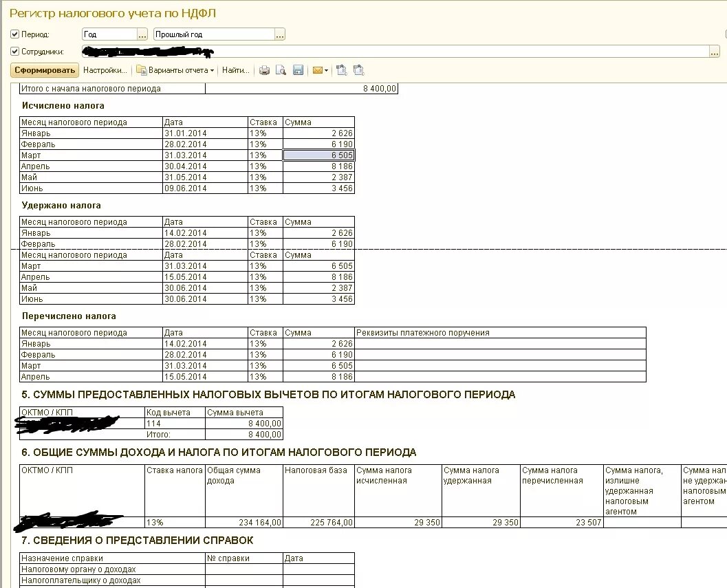Viewport: 727px width, 588px height.
Task: Toggle the Сотрудники checkbox
Action: tap(15, 51)
